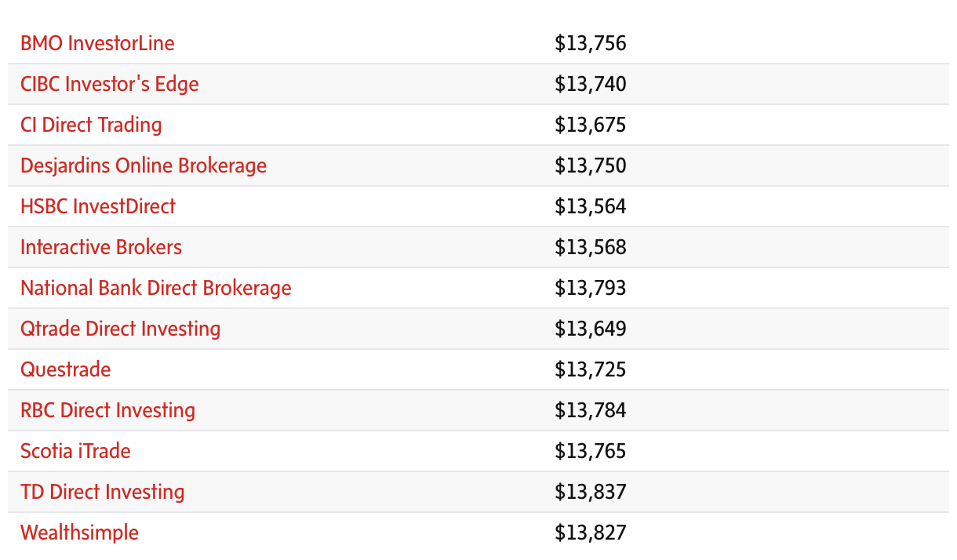Open the Questrade link
Screen dimensions: 957x560
pos(66,369)
